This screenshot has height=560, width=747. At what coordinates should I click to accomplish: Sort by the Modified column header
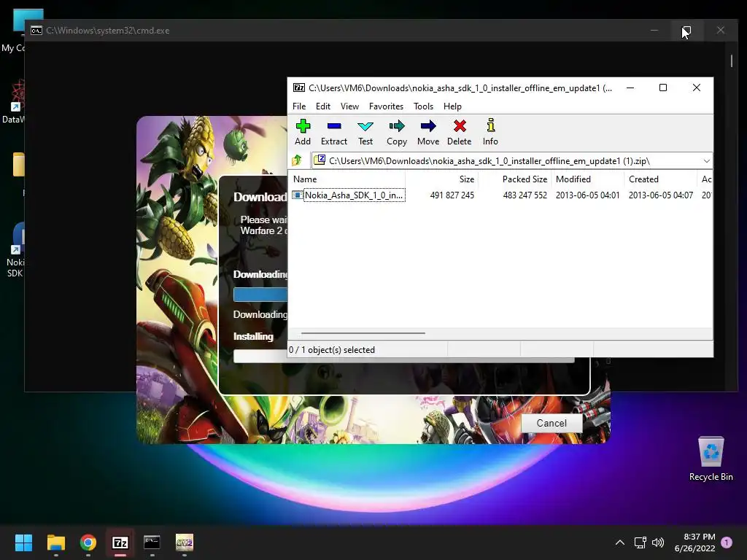click(588, 179)
